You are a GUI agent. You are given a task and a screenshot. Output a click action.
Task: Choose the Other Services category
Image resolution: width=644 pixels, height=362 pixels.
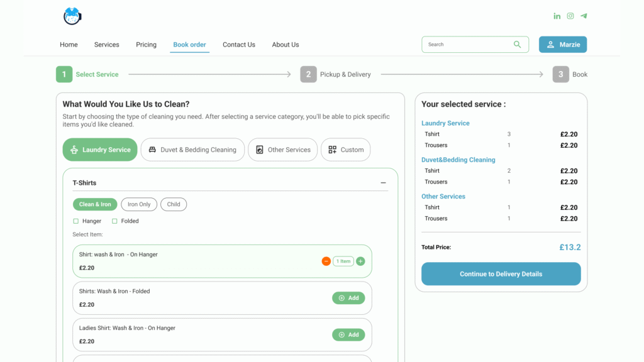[282, 150]
